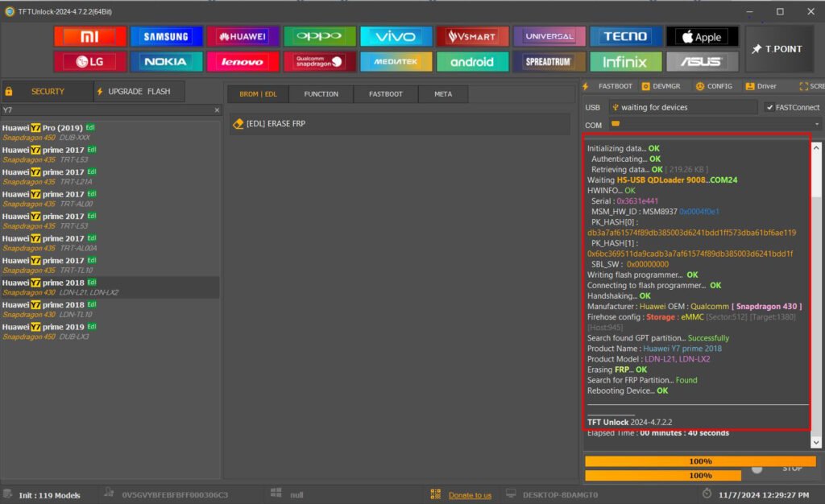Click the log scrollbar down arrow

(816, 443)
